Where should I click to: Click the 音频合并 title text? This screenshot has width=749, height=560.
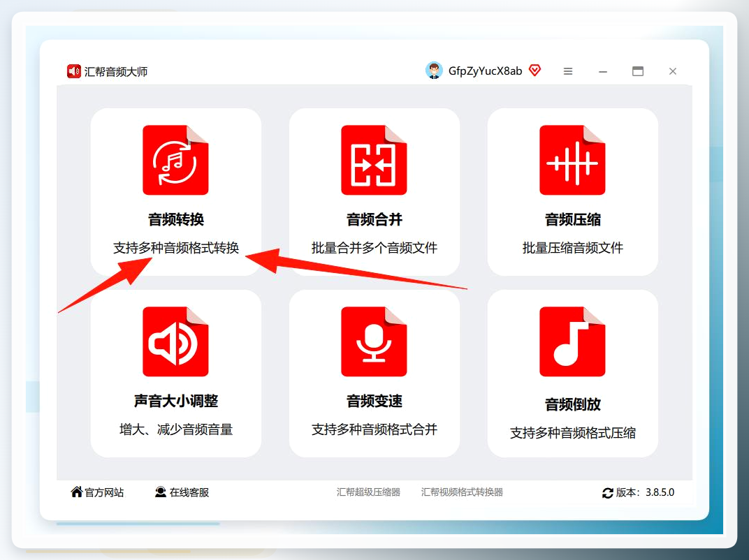coord(374,220)
